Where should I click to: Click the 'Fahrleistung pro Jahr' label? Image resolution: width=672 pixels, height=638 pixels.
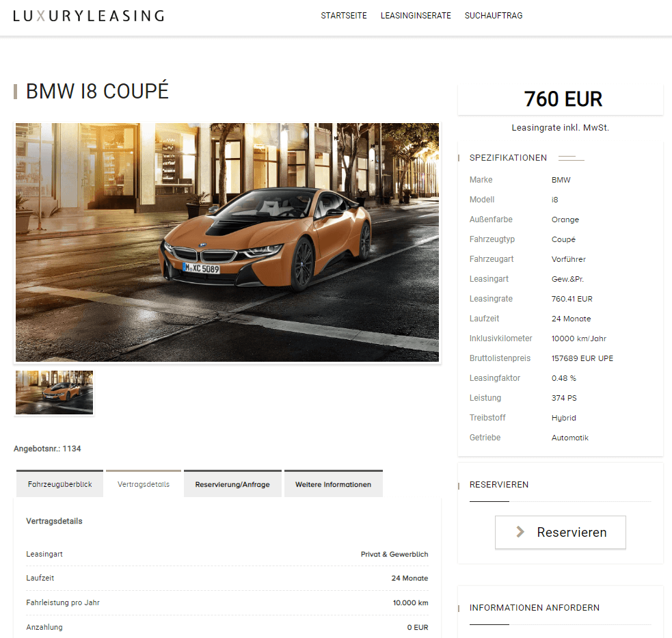pos(63,602)
